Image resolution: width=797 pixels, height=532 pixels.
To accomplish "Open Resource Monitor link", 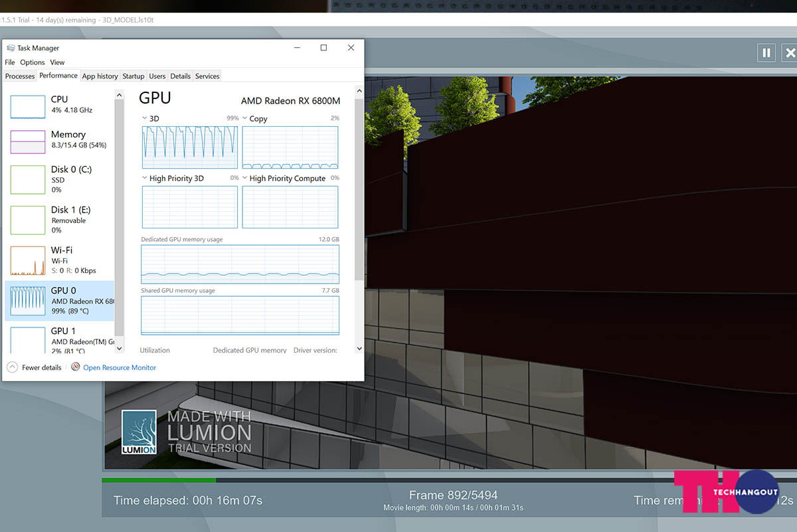I will coord(120,367).
